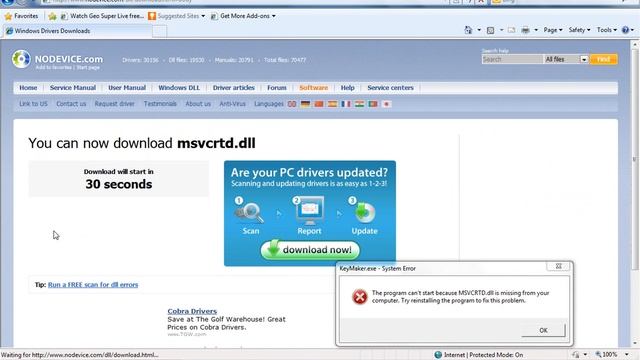Select the Windows Drivers Downloads tab
This screenshot has width=640, height=360.
78,31
